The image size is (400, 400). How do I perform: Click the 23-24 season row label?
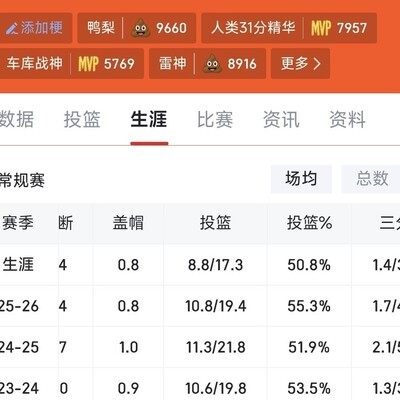point(19,389)
